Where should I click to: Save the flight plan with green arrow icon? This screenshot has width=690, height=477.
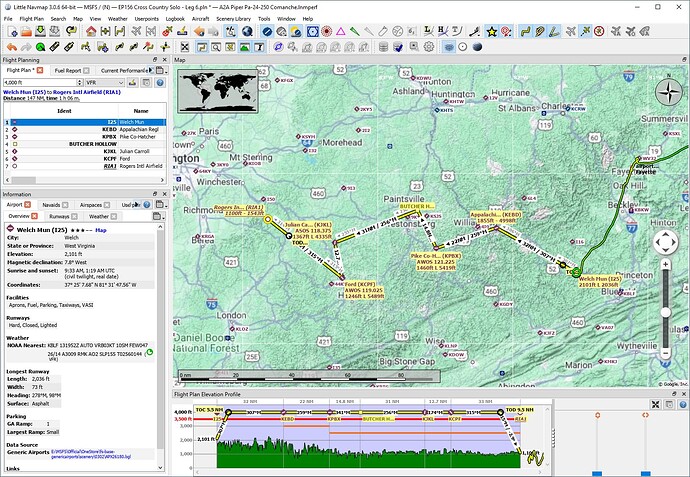pyautogui.click(x=40, y=31)
